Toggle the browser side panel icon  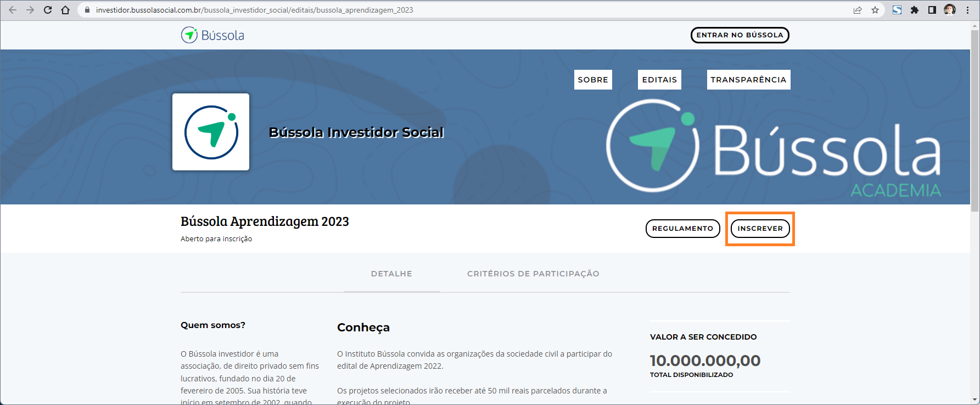(x=932, y=10)
